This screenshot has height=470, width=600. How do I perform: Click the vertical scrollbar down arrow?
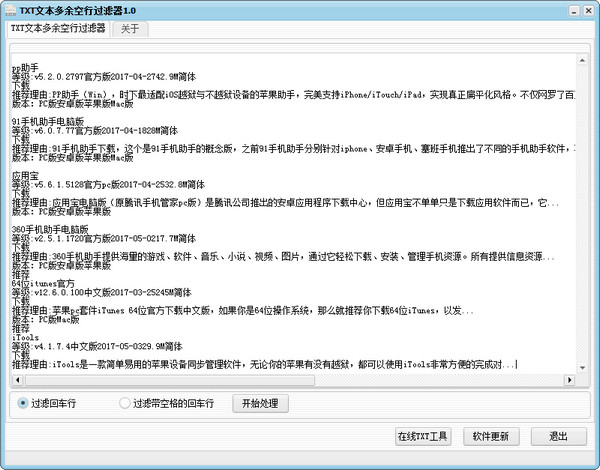[582, 368]
